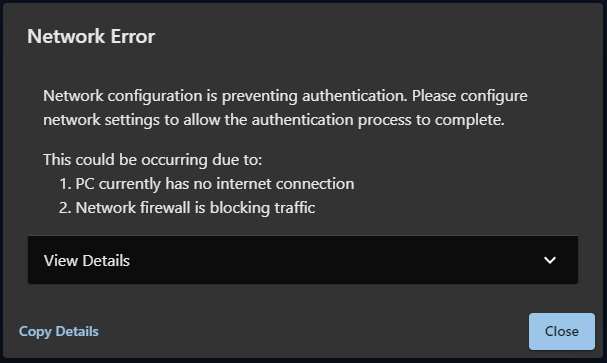Screen dimensions: 607x363
Task: Open the View Details section
Action: tap(303, 260)
